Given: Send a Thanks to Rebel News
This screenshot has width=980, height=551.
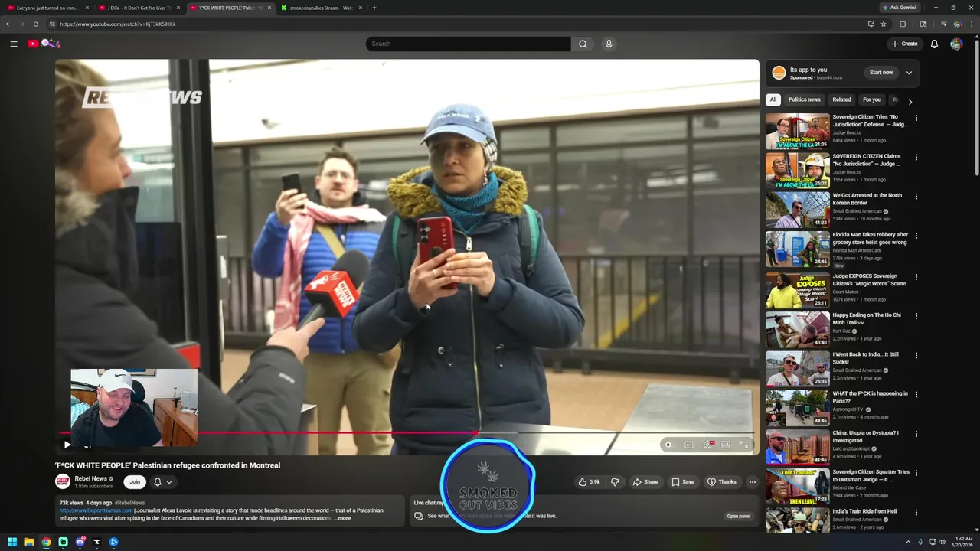Looking at the screenshot, I should tap(722, 482).
